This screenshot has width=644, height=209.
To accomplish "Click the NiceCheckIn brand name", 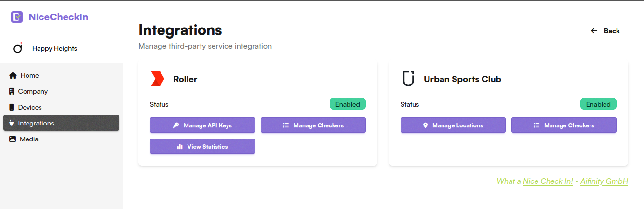I will coord(58,17).
